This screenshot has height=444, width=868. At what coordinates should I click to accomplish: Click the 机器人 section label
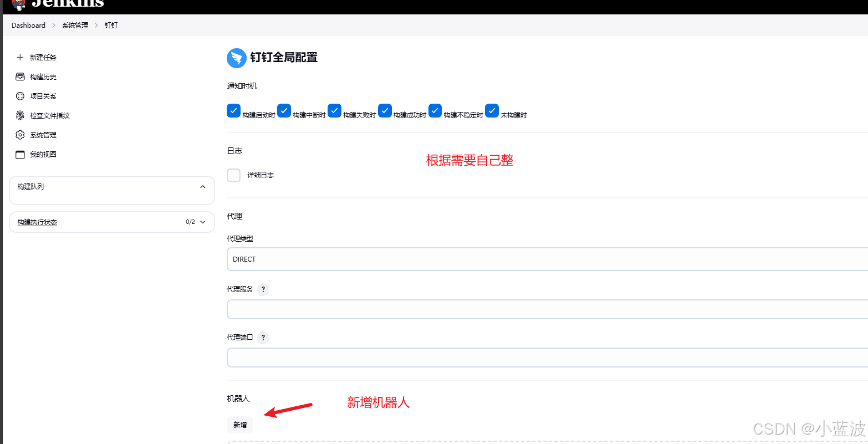click(238, 399)
